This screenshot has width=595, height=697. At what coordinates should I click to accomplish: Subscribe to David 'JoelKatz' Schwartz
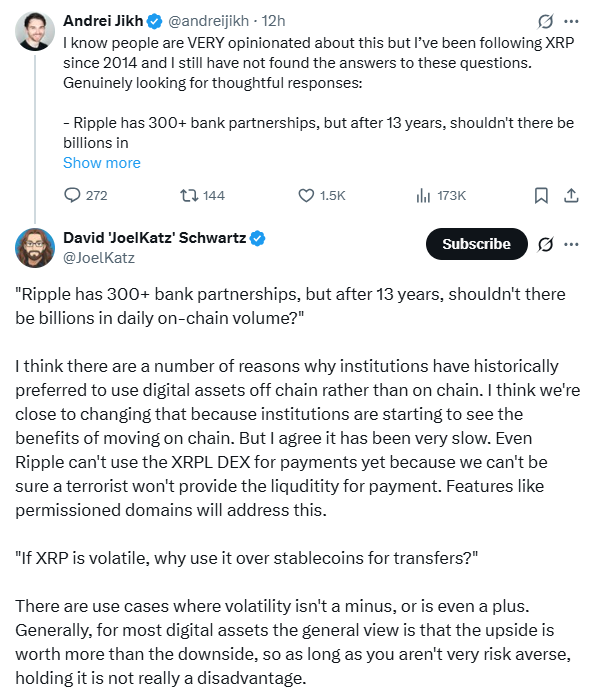(476, 244)
